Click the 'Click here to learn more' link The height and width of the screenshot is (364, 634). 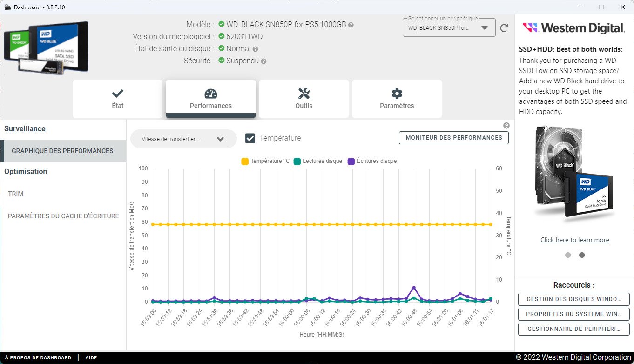click(575, 240)
